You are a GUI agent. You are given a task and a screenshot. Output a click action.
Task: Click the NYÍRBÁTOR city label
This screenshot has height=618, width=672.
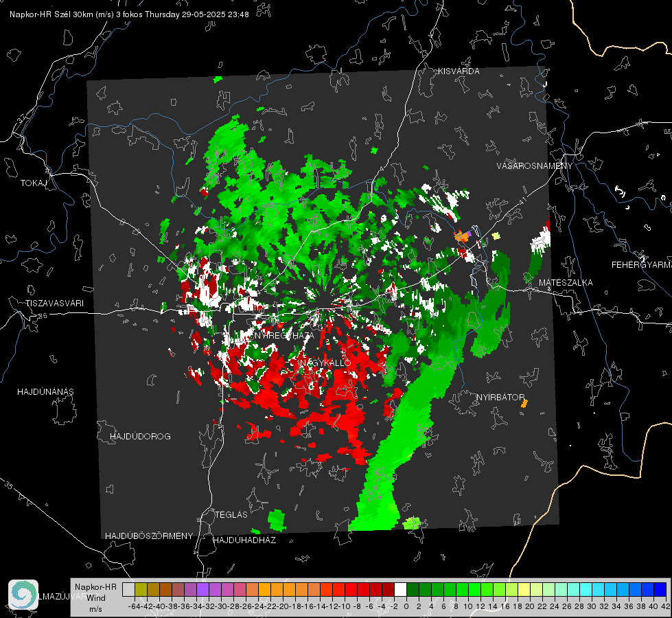[x=500, y=398]
